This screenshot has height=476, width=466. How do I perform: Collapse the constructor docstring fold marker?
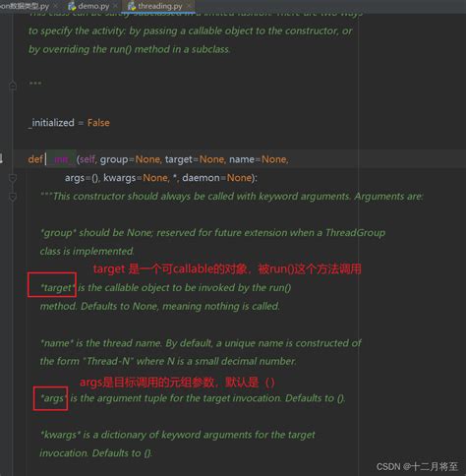[13, 197]
